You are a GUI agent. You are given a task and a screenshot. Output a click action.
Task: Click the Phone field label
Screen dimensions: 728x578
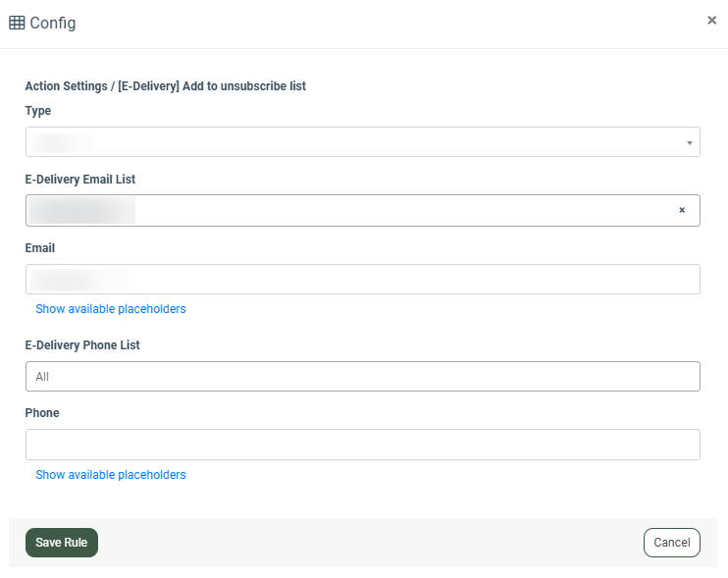[42, 413]
